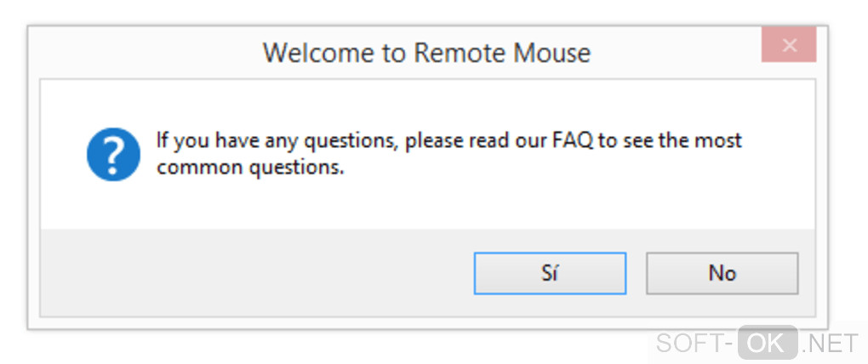
Task: Choose the No button
Action: point(722,273)
